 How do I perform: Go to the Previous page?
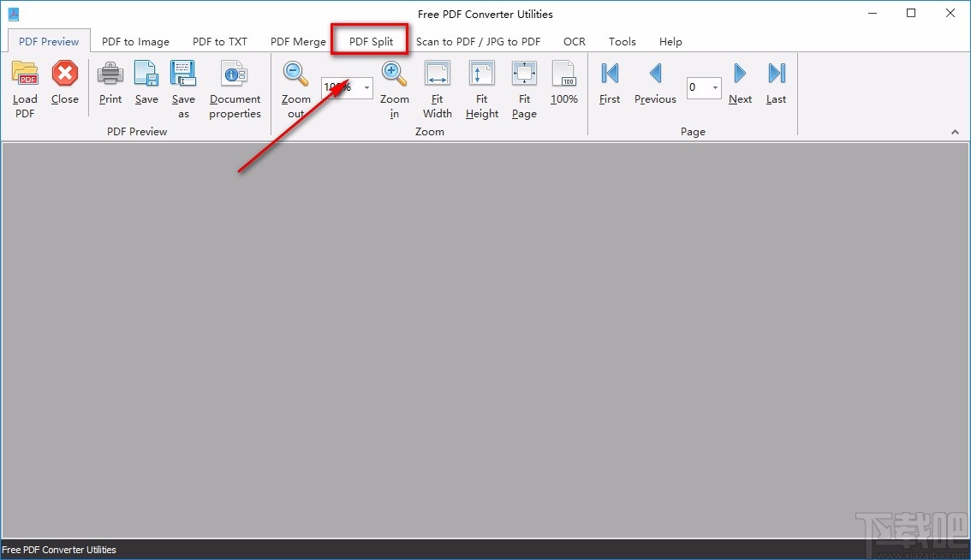(655, 74)
